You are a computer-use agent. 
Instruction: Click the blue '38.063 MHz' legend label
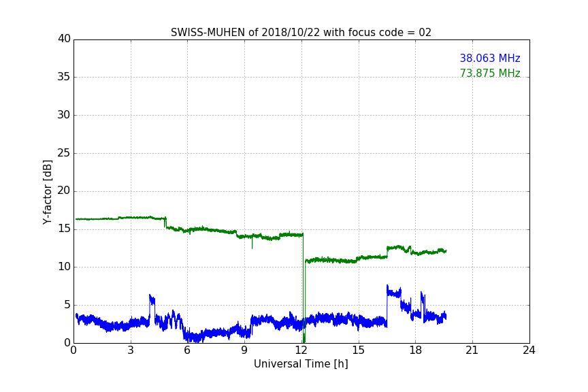490,58
